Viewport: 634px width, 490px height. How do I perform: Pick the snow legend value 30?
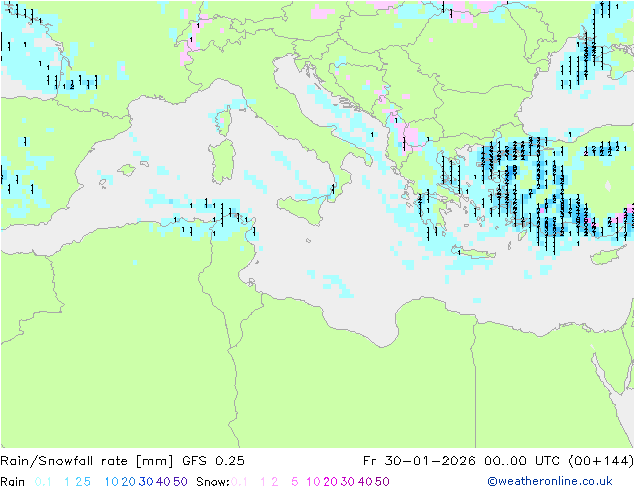348,482
